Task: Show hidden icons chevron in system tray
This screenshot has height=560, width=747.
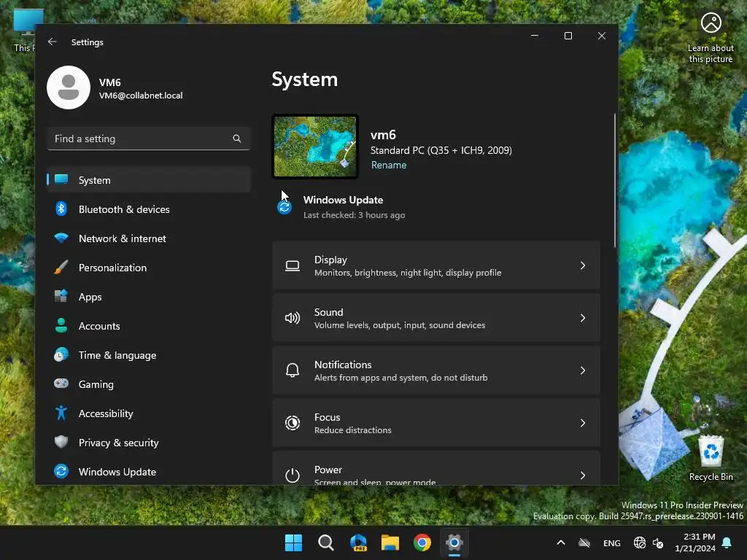Action: tap(561, 542)
